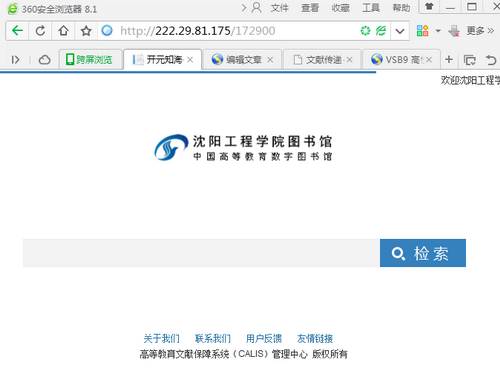Click the CALIS copyright footer text

point(243,354)
